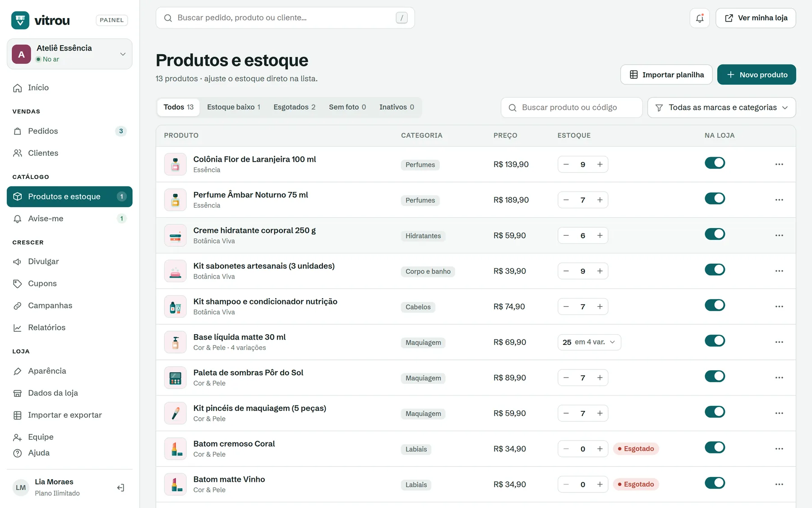Screen dimensions: 812x508
Task: Toggle store visibility for Base líquida matte
Action: click(x=715, y=341)
